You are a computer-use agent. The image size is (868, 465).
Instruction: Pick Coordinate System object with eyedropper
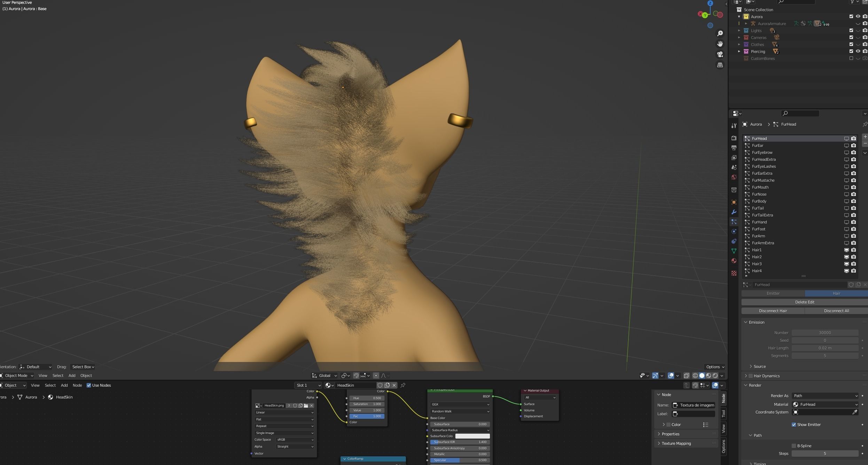click(854, 412)
